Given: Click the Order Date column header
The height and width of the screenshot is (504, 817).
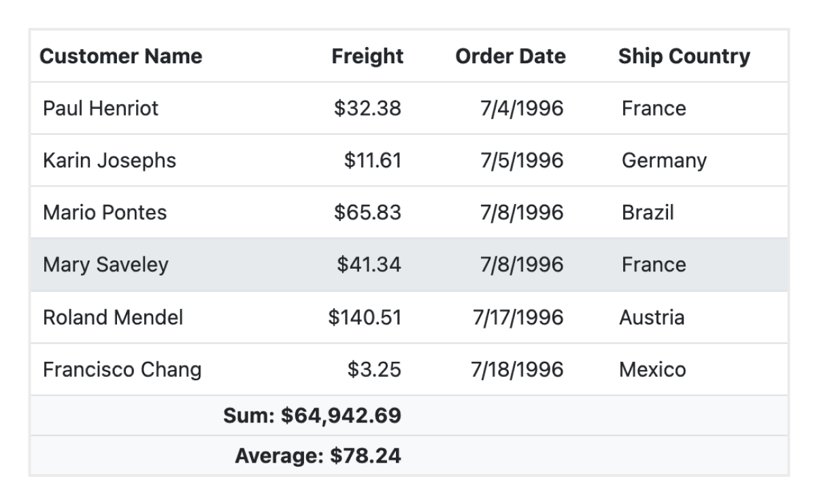Looking at the screenshot, I should click(x=510, y=56).
